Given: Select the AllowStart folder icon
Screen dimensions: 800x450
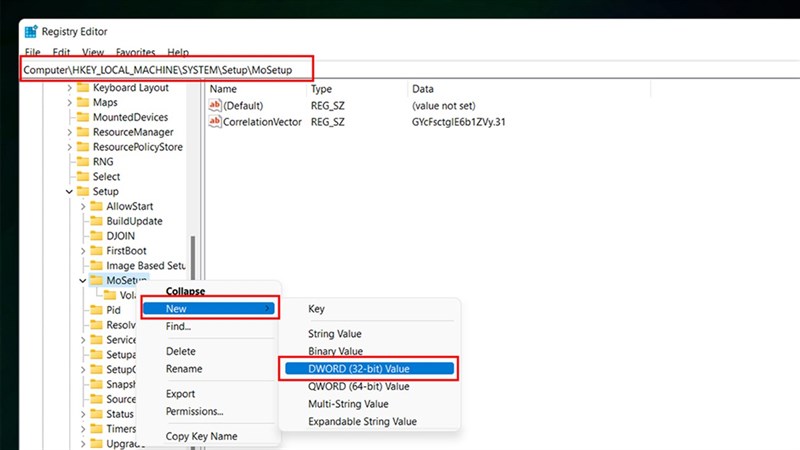Looking at the screenshot, I should click(x=96, y=206).
